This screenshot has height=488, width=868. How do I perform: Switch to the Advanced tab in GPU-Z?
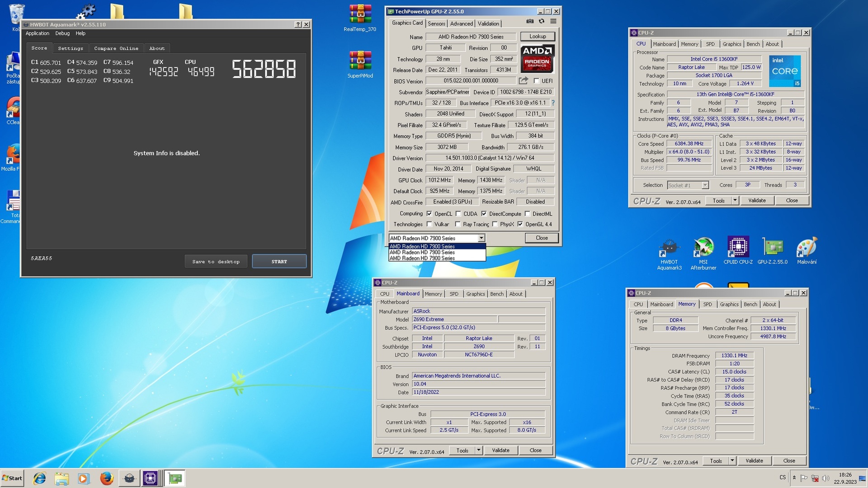point(461,23)
